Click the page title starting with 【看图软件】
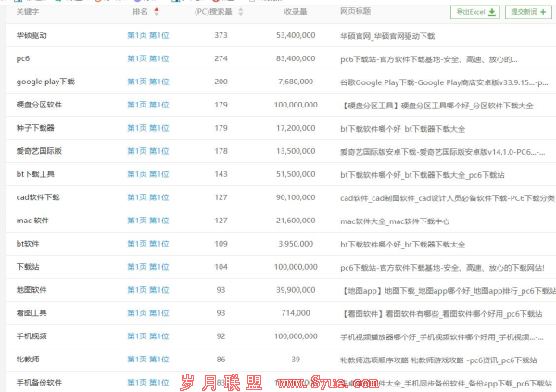Viewport: 556px width, 392px height. tap(441, 314)
